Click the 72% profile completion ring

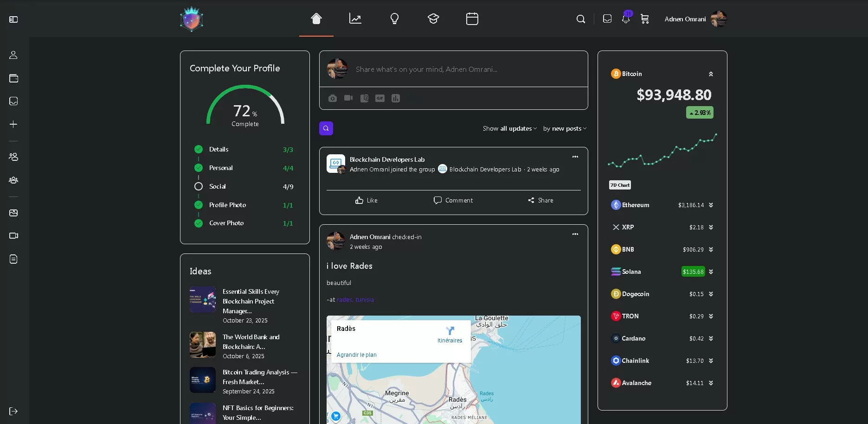(x=245, y=111)
